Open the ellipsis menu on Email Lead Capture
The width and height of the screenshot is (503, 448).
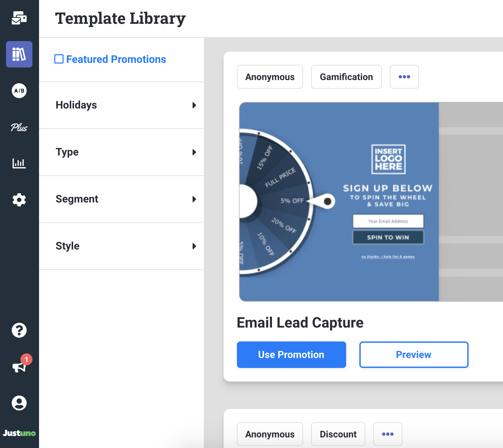[x=404, y=77]
